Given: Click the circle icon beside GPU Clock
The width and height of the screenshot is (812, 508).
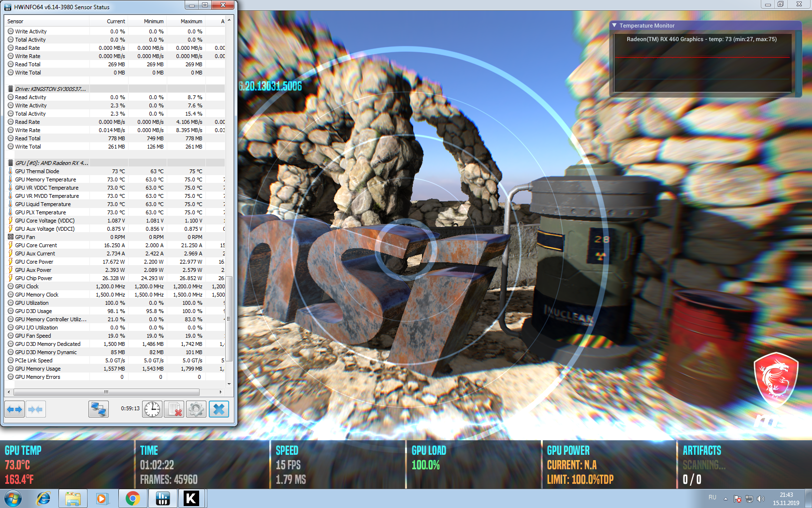Looking at the screenshot, I should 11,286.
